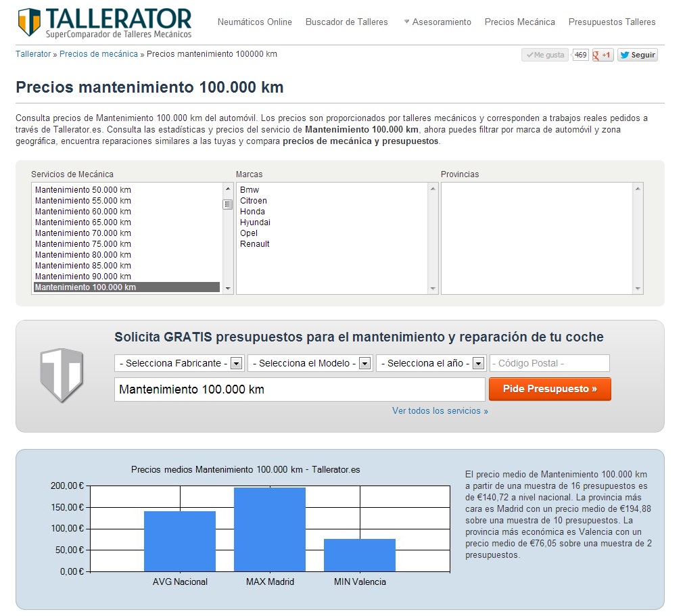685x616 pixels.
Task: Click Provincias list scrollbar up arrow
Action: click(638, 189)
